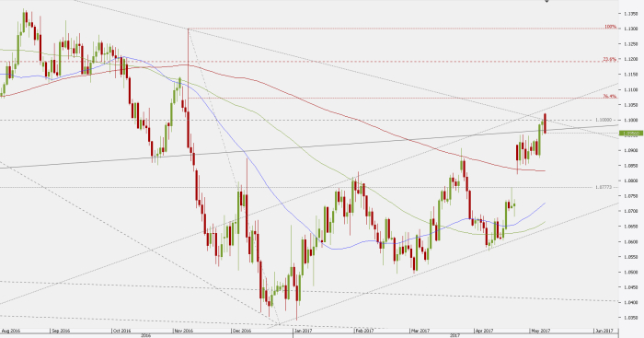Click the tall red spike candle in November

point(189,88)
